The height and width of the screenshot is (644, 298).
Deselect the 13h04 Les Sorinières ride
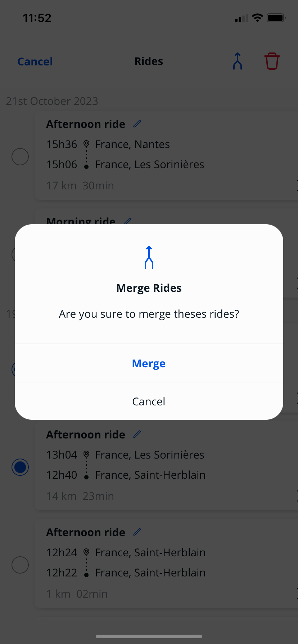click(20, 467)
